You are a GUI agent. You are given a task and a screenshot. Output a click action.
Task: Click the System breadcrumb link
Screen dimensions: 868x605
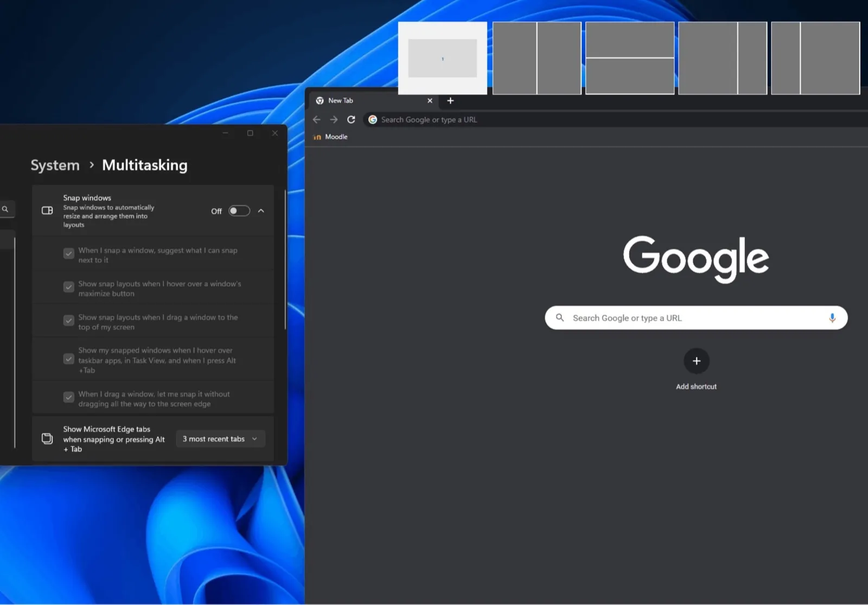tap(54, 165)
